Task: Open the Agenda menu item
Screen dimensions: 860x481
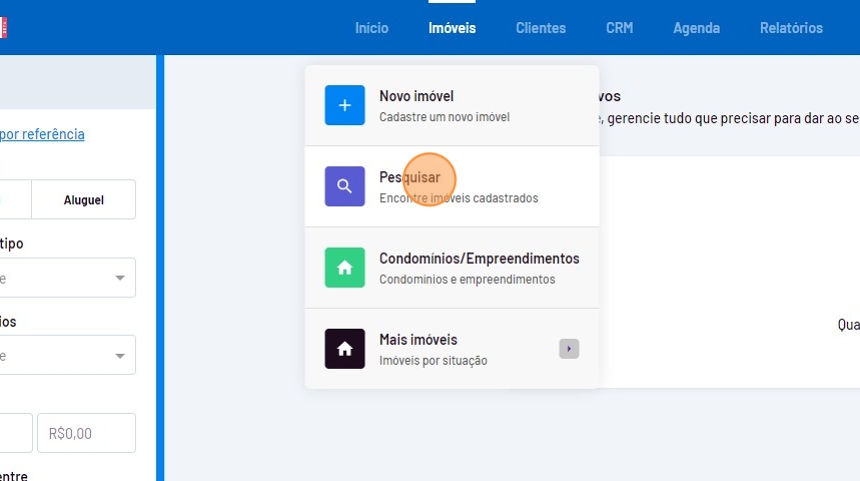Action: tap(696, 28)
